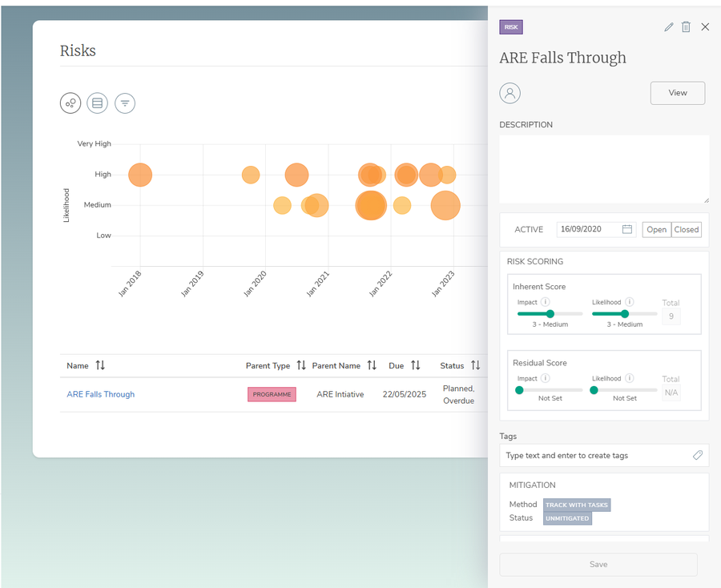Open the filter icon above chart

coord(124,103)
